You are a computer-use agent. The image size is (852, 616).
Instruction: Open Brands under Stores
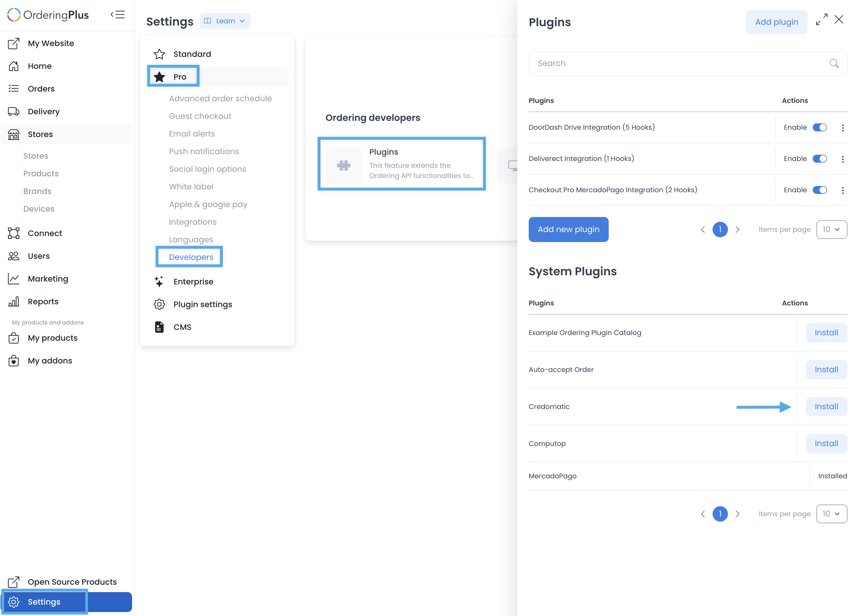[x=37, y=191]
